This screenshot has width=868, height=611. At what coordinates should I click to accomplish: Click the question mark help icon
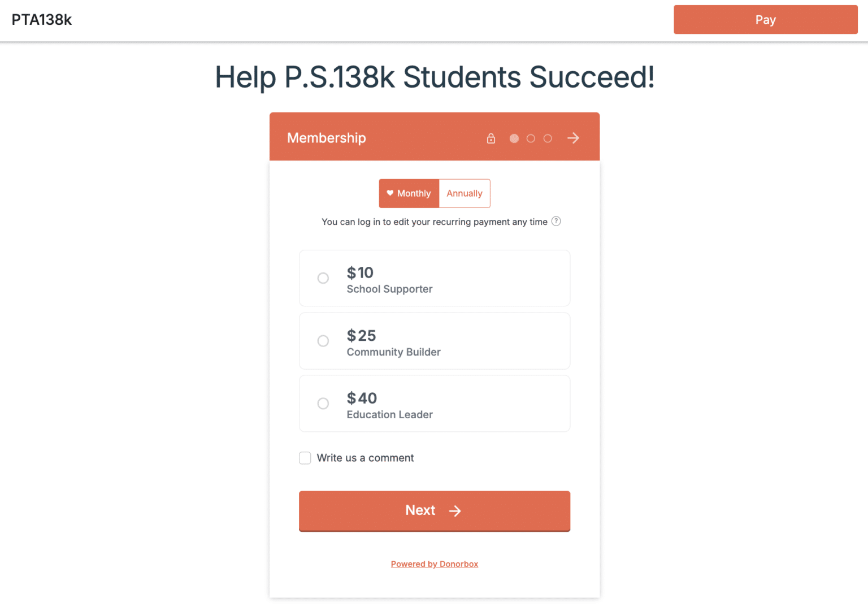coord(556,221)
